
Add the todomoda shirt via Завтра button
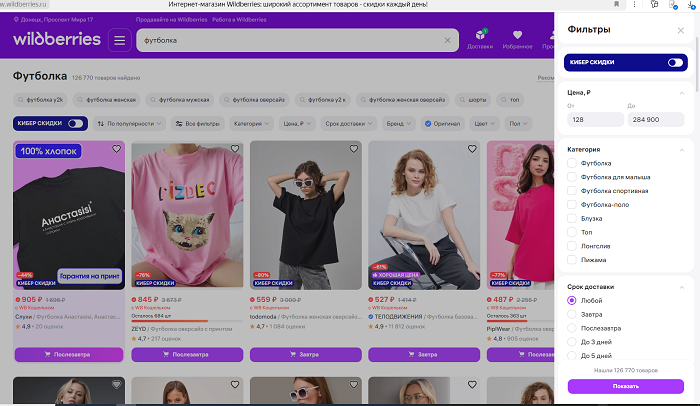tap(306, 355)
